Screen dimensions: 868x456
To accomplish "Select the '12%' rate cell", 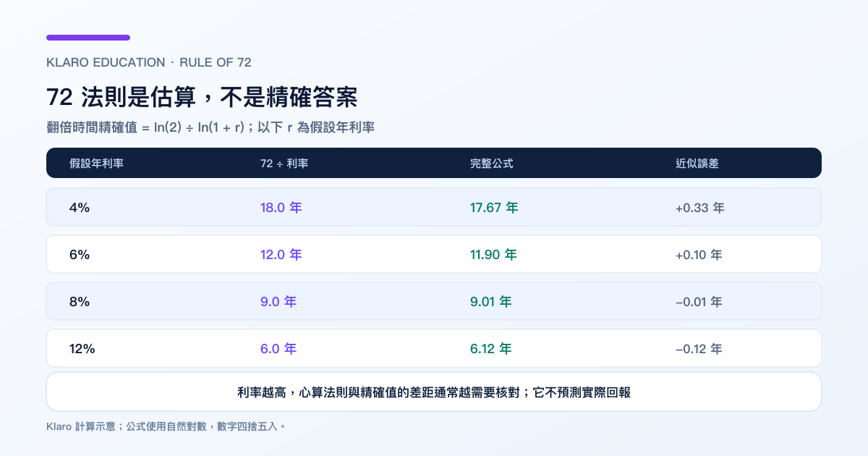I will point(82,349).
